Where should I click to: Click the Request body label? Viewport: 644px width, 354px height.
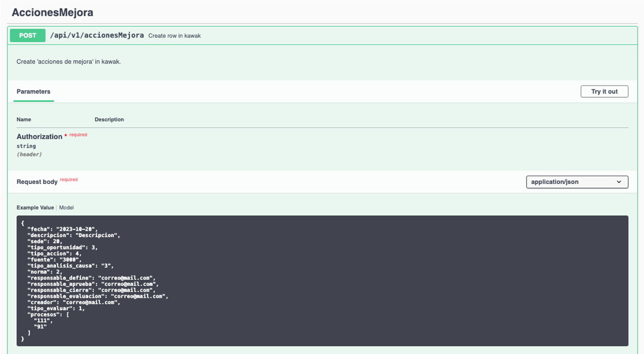pos(37,182)
